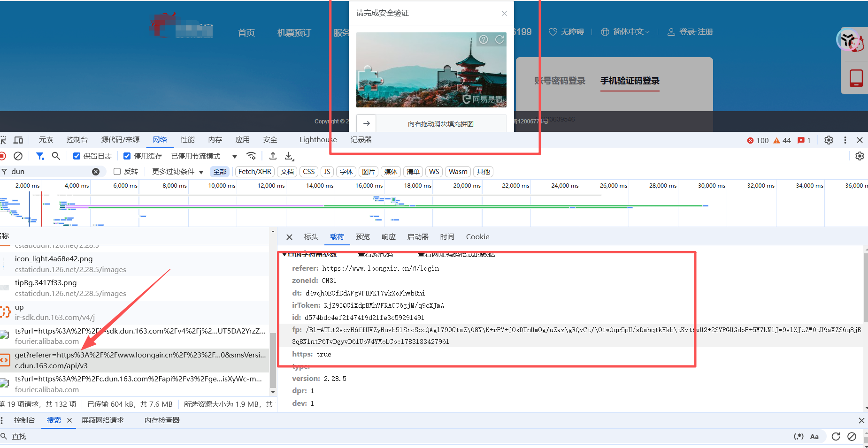
Task: Open the 控制台 DevTools tab
Action: tap(77, 140)
